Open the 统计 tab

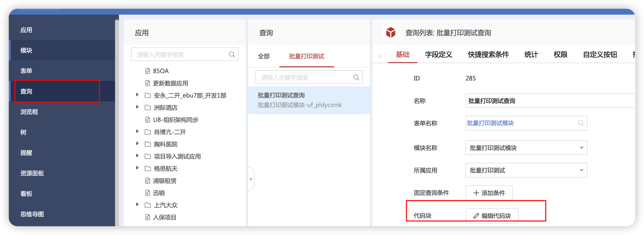pos(531,55)
